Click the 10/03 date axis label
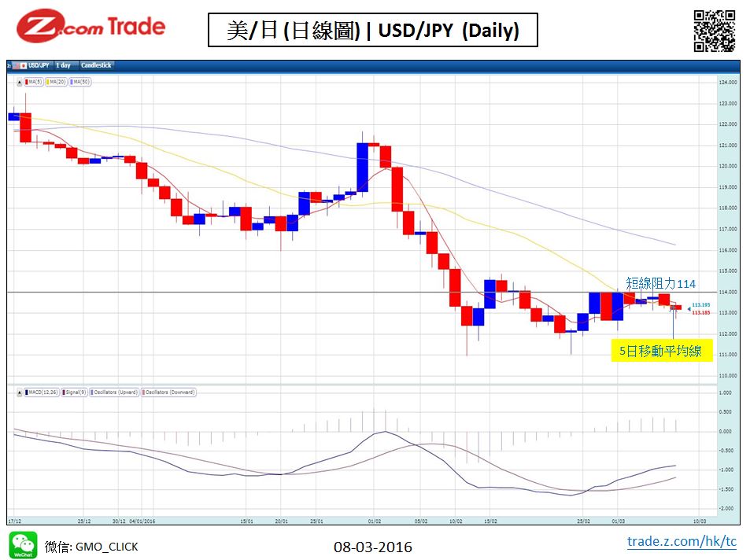This screenshot has height=560, width=750. [700, 521]
